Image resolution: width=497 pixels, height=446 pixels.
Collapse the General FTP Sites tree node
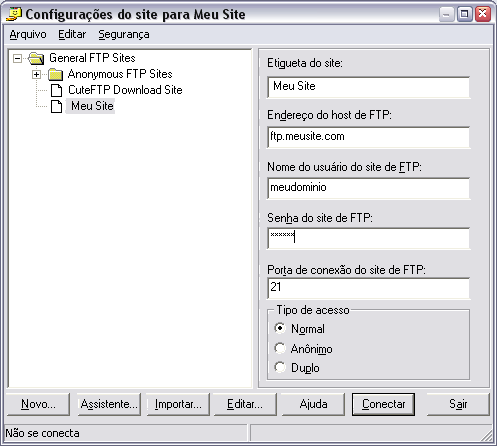coord(17,59)
